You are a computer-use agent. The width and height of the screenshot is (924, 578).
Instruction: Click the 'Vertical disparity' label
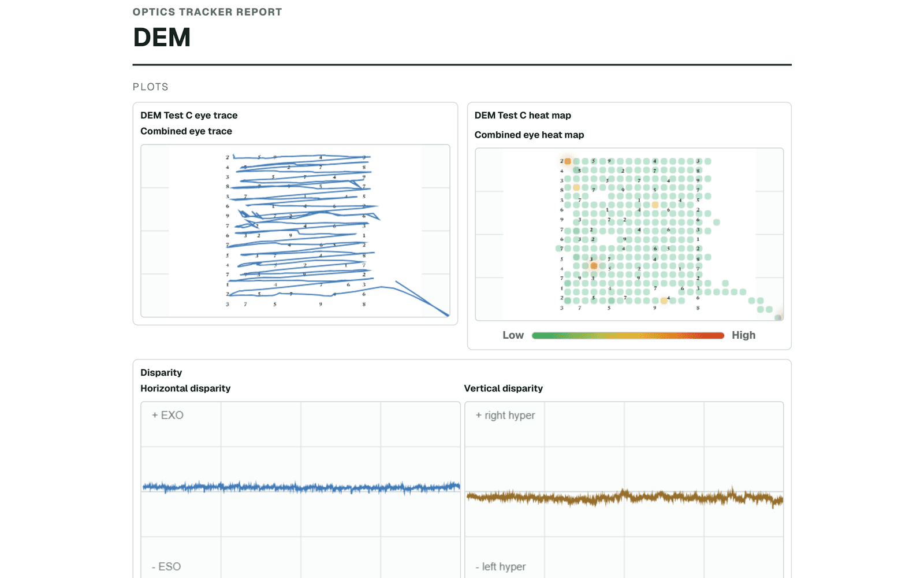503,388
